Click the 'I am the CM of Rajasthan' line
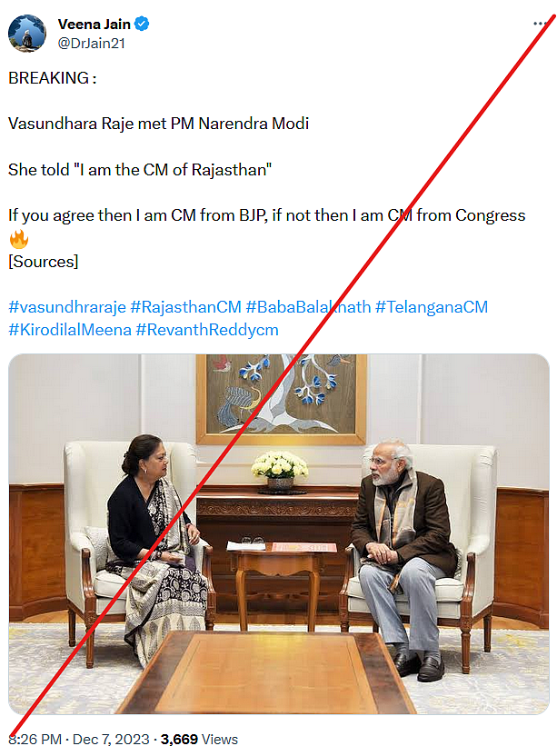557x756 pixels. (140, 170)
